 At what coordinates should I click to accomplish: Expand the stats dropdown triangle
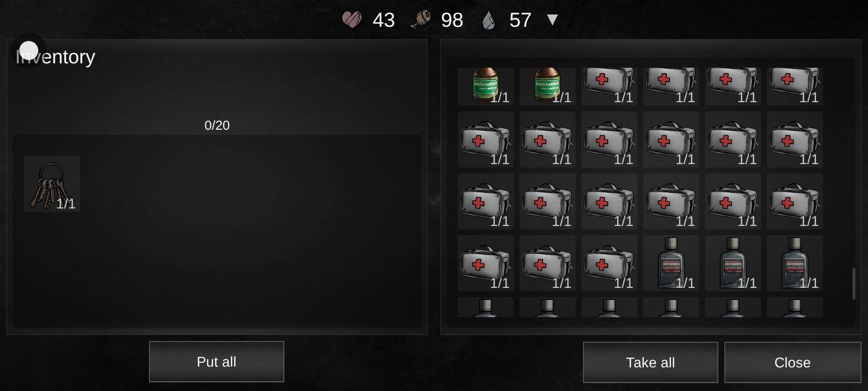tap(552, 20)
